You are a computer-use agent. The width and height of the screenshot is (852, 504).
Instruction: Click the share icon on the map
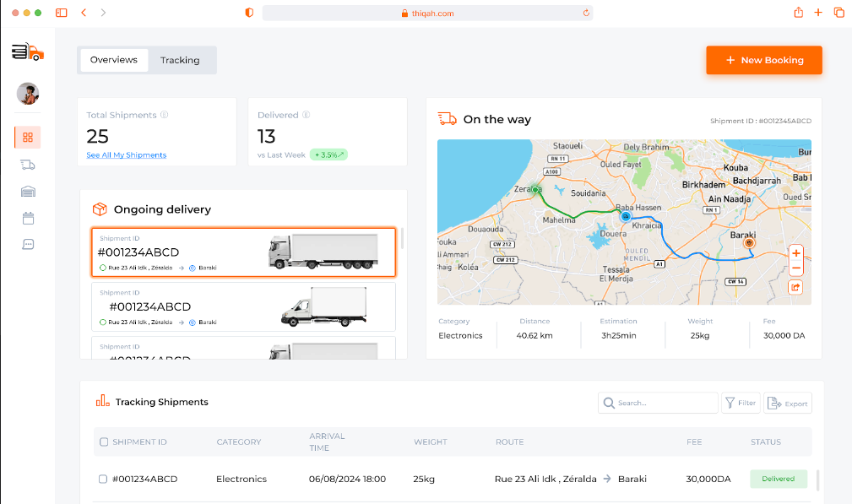(795, 287)
